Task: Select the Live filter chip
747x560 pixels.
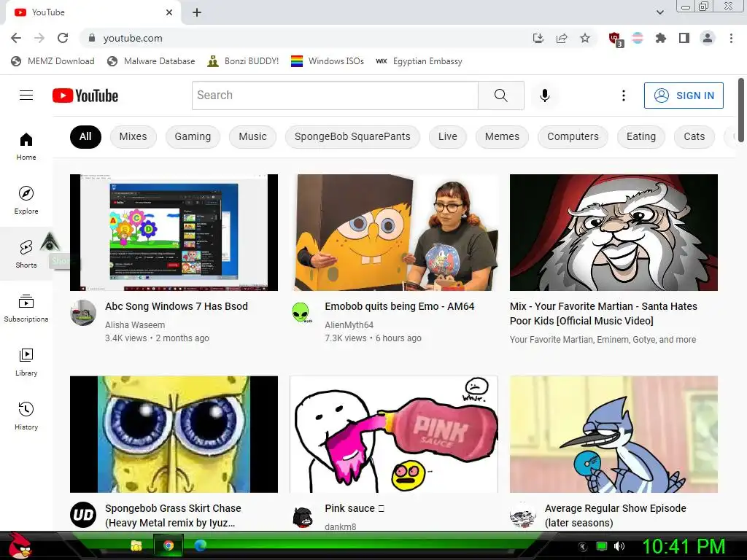Action: (x=447, y=136)
